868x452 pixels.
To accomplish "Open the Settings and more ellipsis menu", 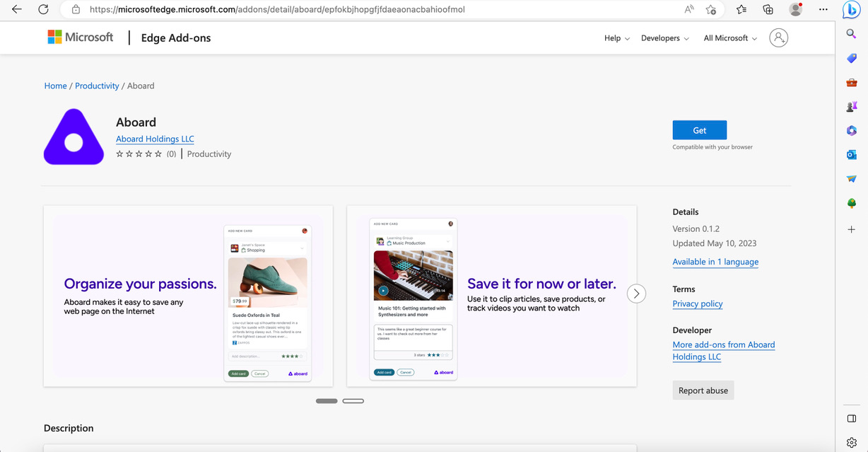I will (x=823, y=10).
